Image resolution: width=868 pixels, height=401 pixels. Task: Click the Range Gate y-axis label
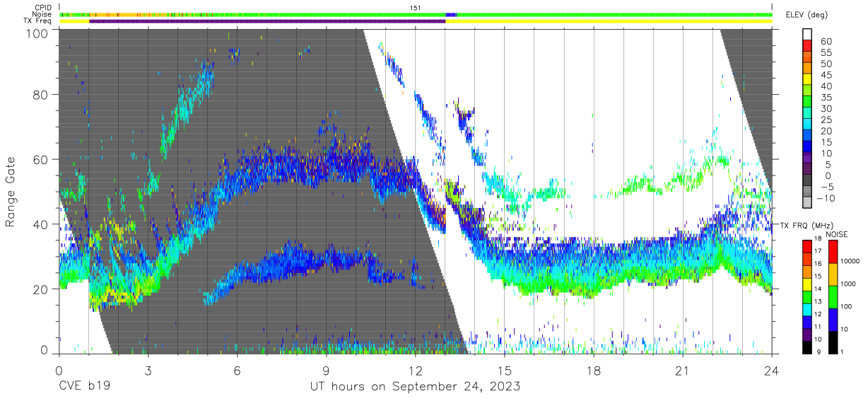pyautogui.click(x=11, y=192)
